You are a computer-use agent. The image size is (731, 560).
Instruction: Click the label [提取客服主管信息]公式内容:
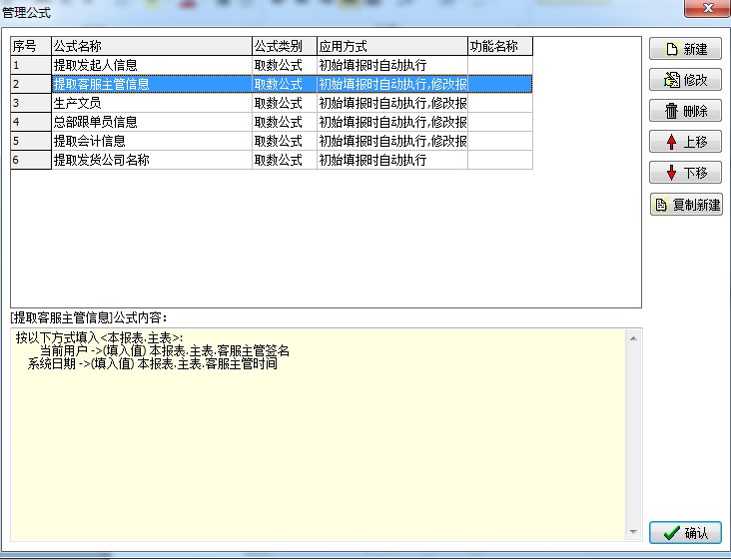(89, 317)
